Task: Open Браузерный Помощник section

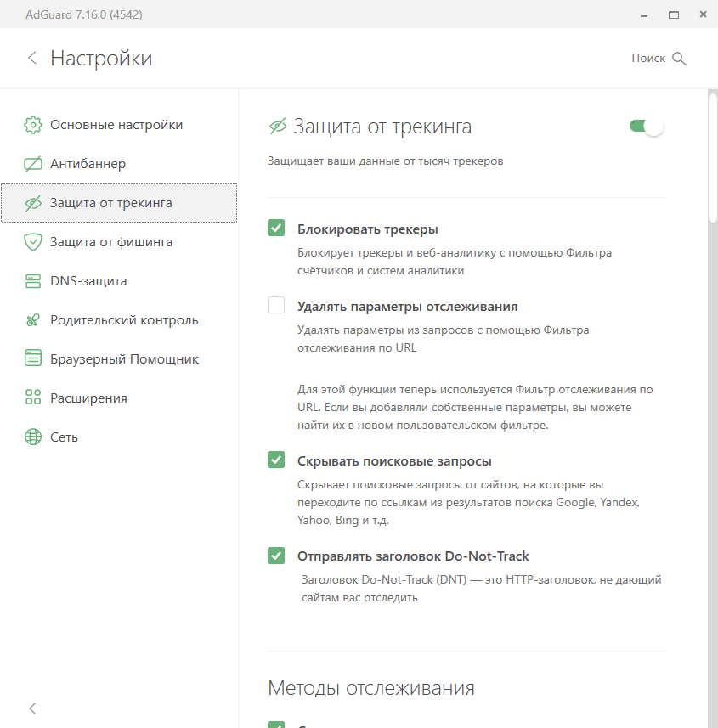Action: click(119, 358)
